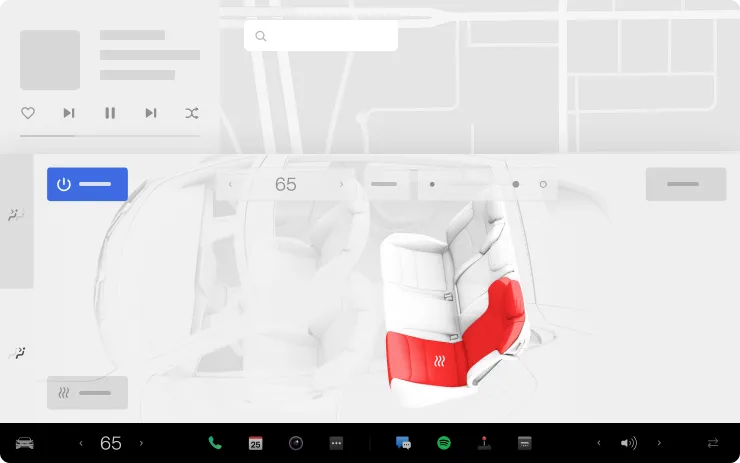Click the map search field

pos(321,36)
